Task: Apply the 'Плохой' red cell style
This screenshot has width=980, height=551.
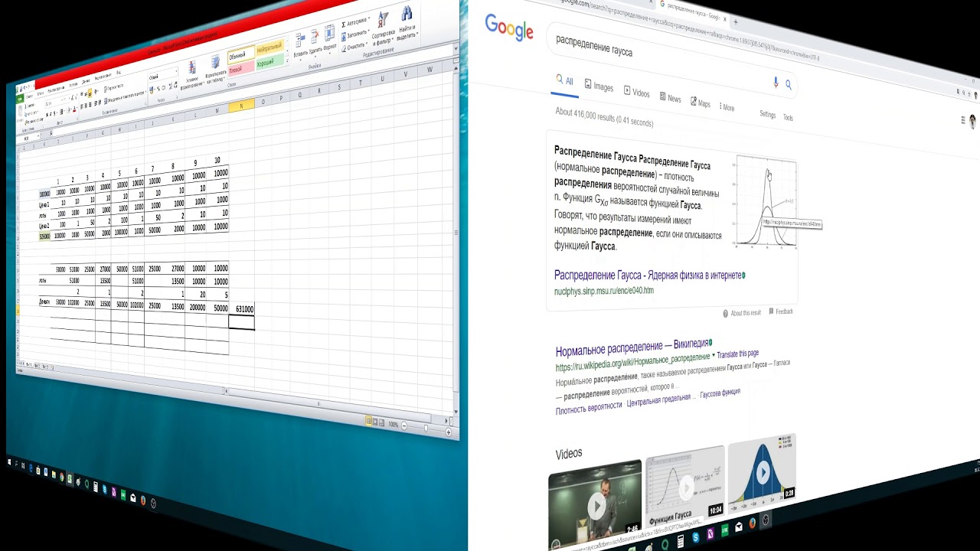Action: [240, 70]
